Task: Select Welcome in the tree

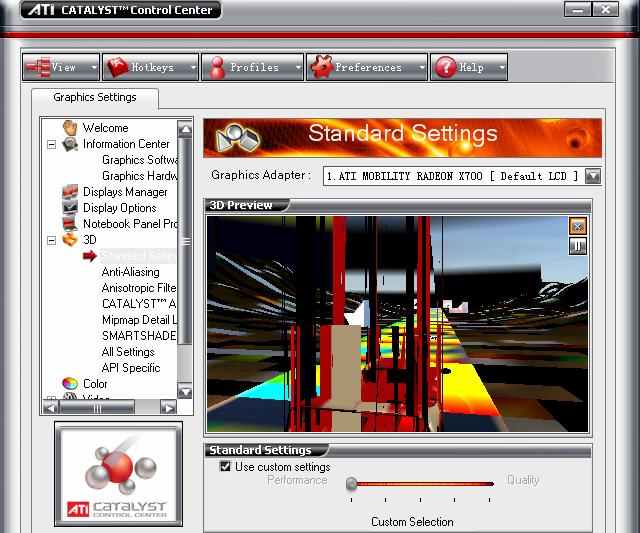Action: click(x=106, y=128)
